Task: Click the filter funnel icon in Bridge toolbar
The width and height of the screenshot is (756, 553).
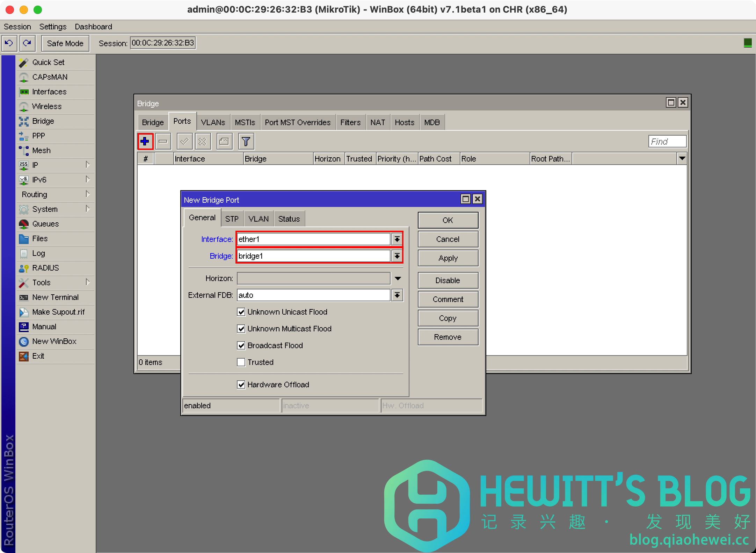Action: point(246,142)
